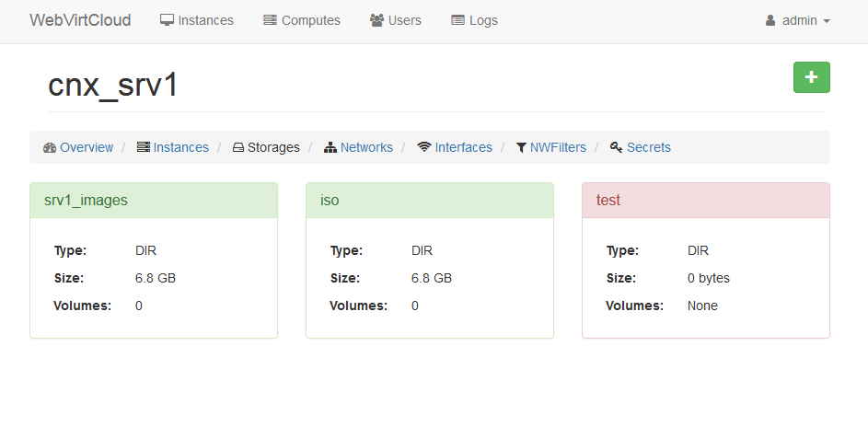Open the admin user dropdown

[798, 20]
